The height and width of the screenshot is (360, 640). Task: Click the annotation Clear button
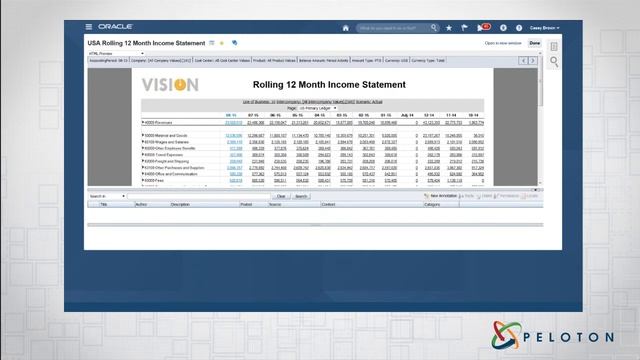(281, 196)
